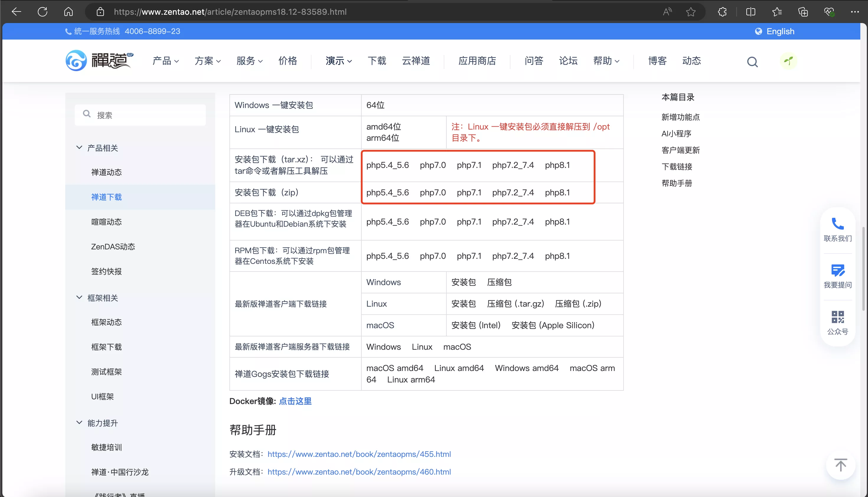View site info lock icon
868x497 pixels.
100,12
